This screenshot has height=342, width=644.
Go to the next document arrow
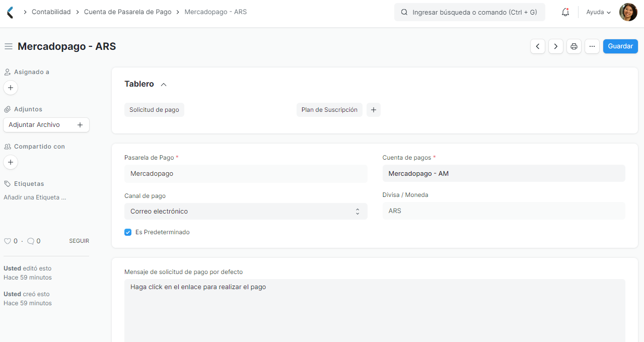(556, 46)
